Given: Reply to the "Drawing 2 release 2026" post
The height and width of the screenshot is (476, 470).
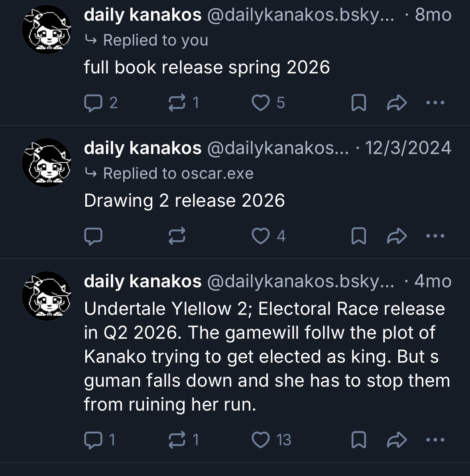Looking at the screenshot, I should (x=93, y=236).
